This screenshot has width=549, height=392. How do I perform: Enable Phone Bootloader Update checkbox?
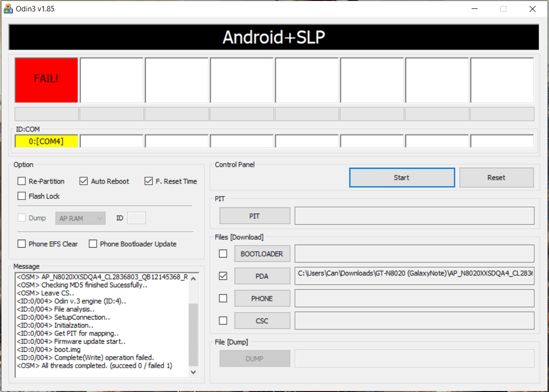pyautogui.click(x=93, y=244)
